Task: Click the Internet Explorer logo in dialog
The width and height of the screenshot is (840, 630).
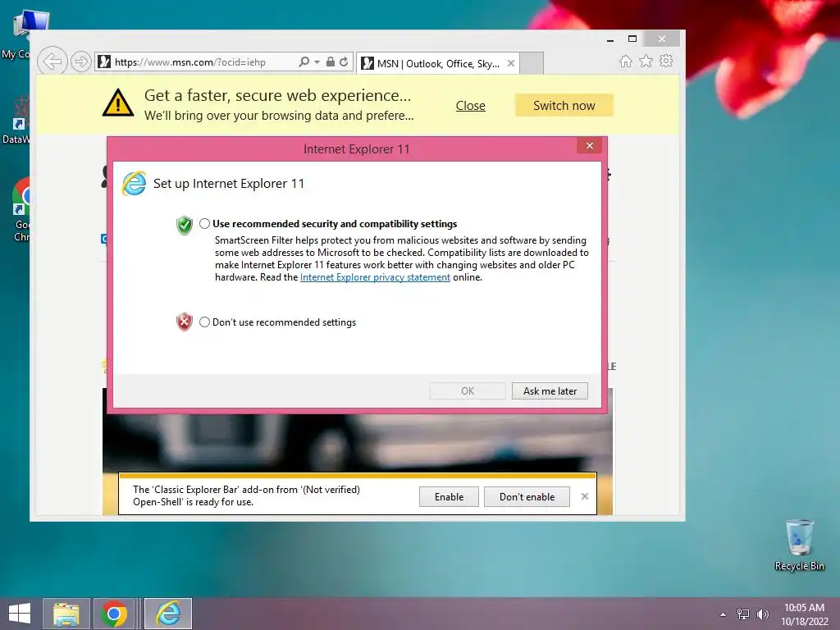Action: point(134,184)
